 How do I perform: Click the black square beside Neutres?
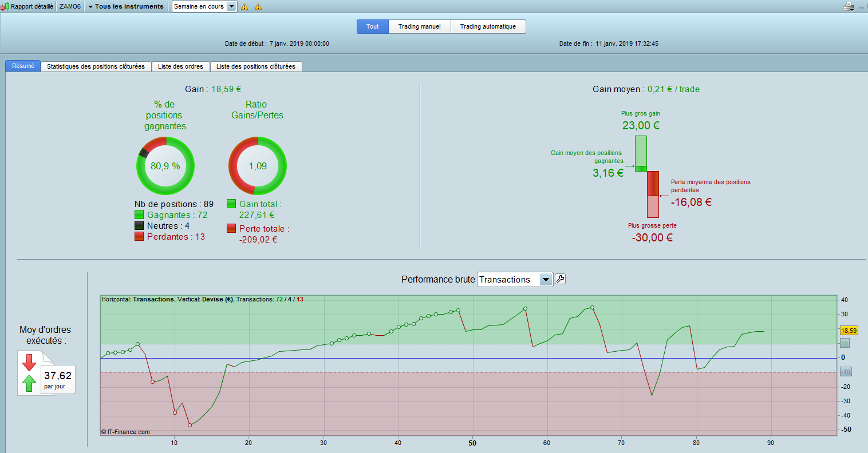point(139,226)
